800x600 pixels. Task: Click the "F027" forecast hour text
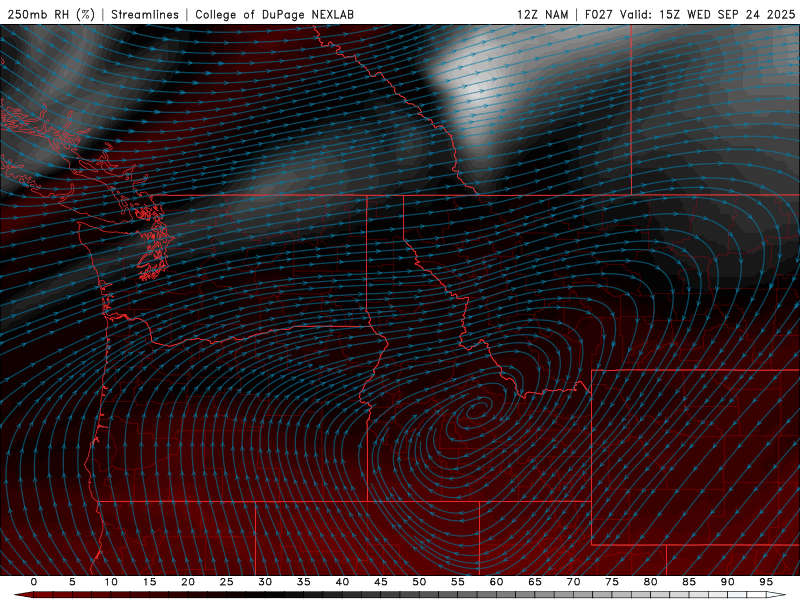(599, 14)
